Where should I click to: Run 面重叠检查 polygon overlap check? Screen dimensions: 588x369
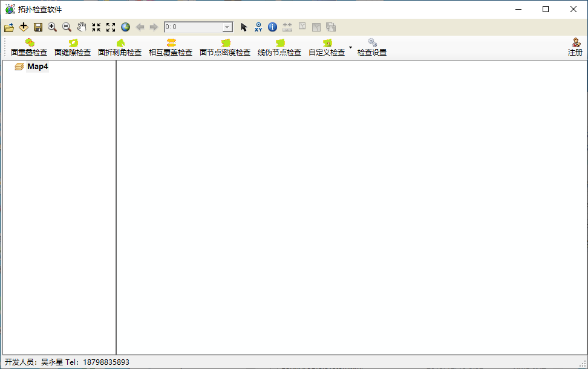(29, 48)
